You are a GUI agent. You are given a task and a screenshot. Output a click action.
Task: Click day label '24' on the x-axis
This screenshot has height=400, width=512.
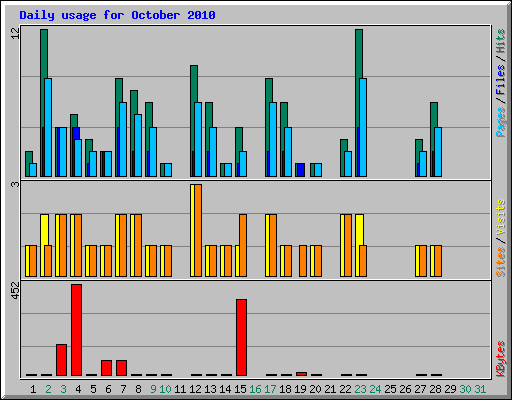pos(375,389)
